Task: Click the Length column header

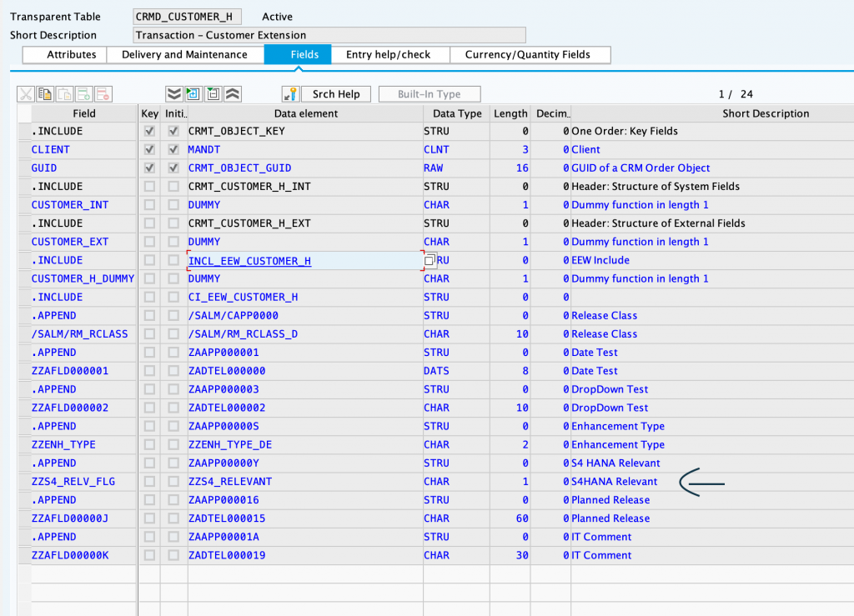Action: [510, 113]
